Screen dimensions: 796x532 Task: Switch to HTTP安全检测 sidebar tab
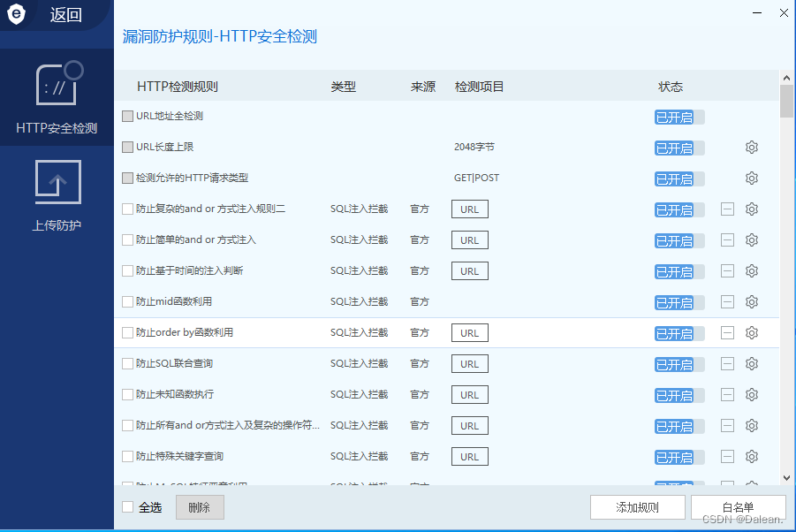pos(57,97)
